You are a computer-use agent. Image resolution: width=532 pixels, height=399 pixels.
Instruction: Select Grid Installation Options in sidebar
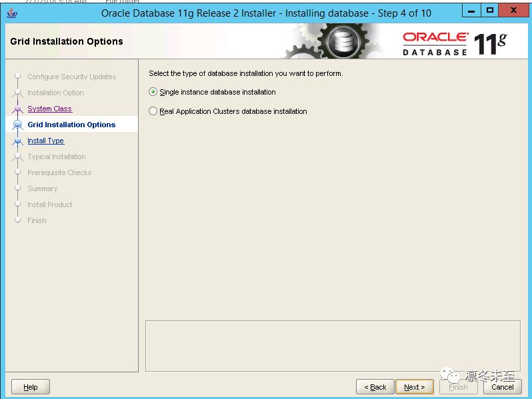71,125
